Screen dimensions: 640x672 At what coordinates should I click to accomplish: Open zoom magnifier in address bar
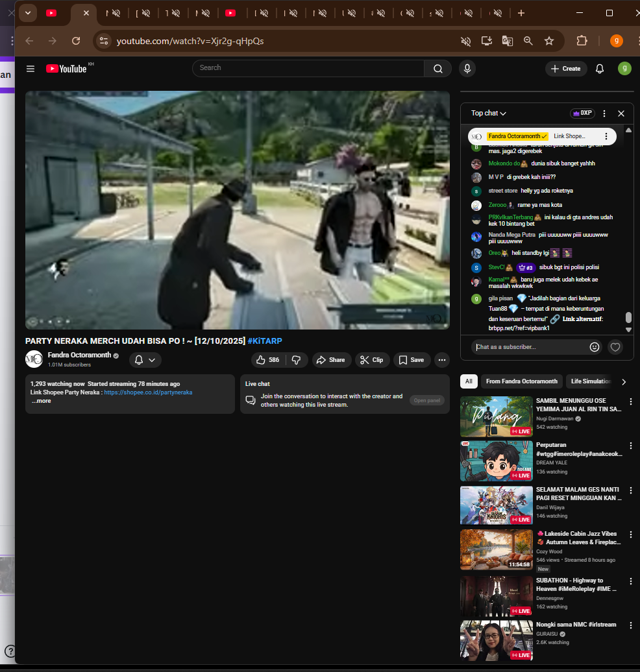tap(528, 41)
